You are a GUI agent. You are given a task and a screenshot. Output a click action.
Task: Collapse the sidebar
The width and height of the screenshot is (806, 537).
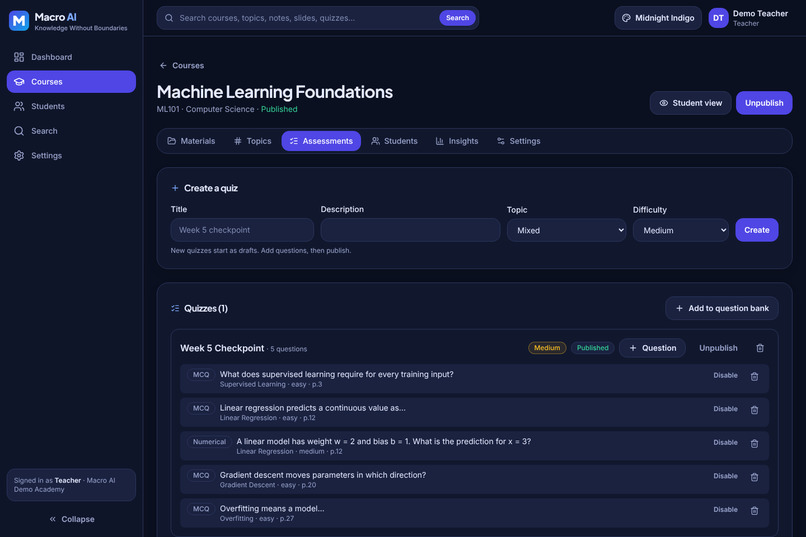pyautogui.click(x=71, y=519)
